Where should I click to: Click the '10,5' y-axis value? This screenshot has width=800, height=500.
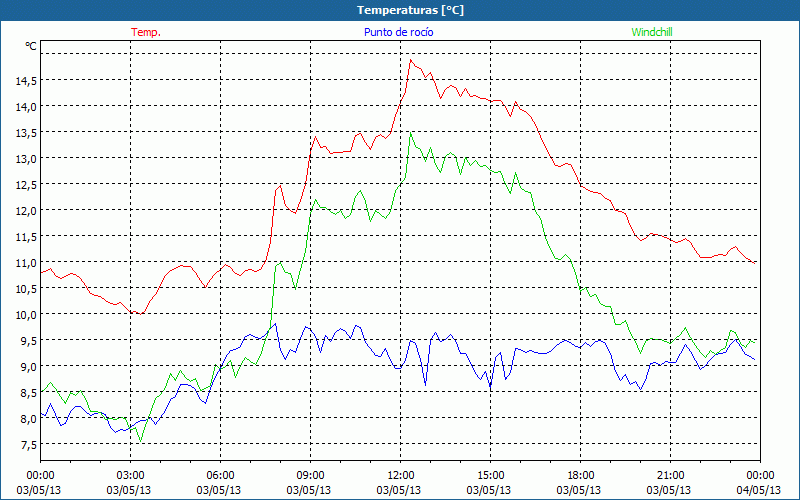click(x=26, y=288)
